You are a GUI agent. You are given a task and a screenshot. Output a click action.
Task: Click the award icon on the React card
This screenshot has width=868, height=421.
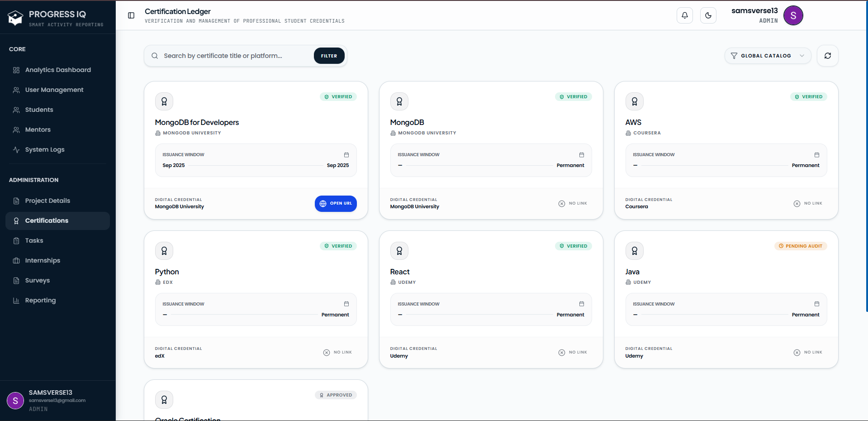[399, 251]
